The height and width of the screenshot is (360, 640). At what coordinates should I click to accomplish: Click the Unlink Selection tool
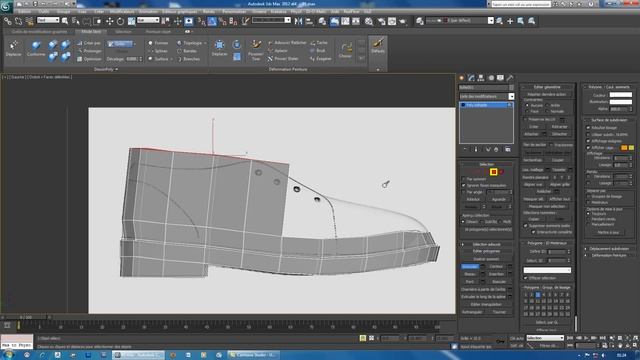(x=18, y=21)
